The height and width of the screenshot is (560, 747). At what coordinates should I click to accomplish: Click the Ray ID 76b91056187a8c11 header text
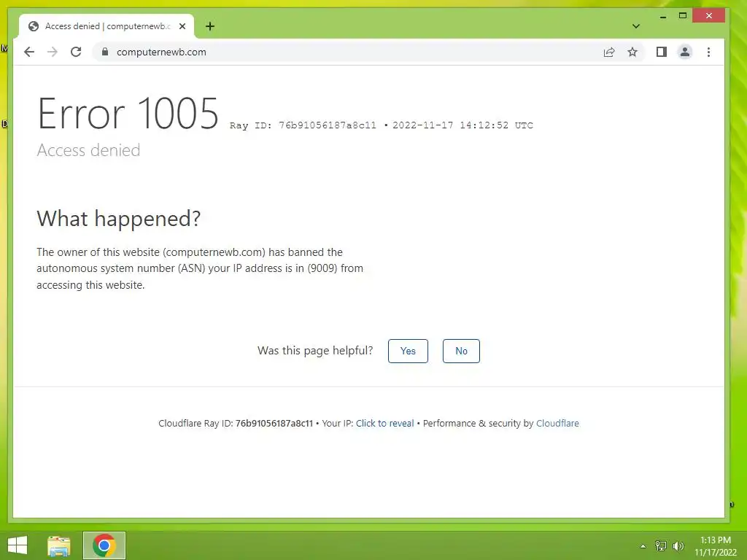pos(303,125)
